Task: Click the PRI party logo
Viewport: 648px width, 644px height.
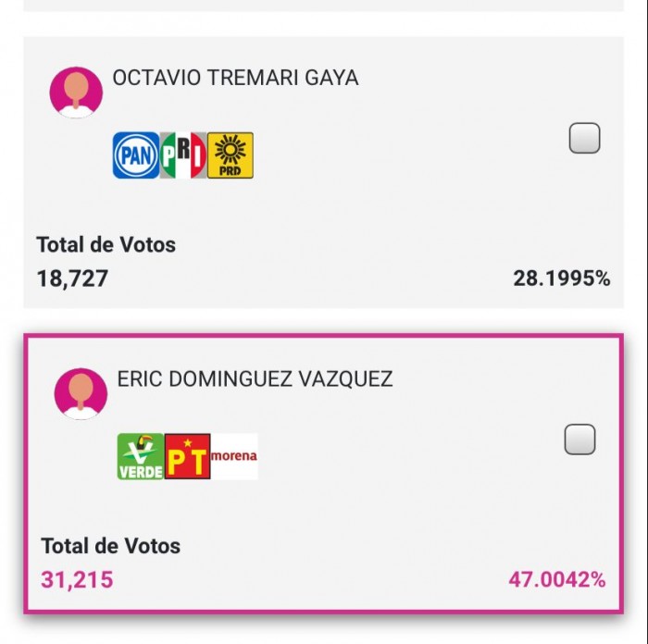Action: pyautogui.click(x=183, y=155)
